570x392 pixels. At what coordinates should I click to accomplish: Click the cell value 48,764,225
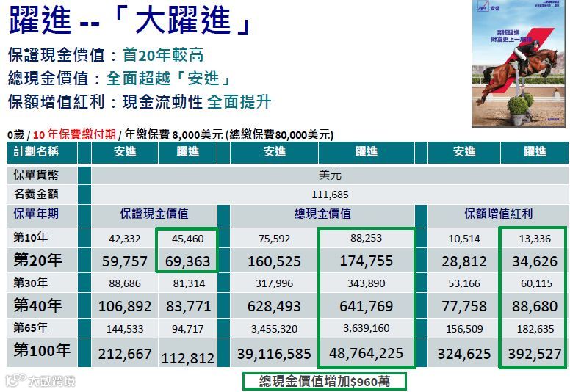367,353
